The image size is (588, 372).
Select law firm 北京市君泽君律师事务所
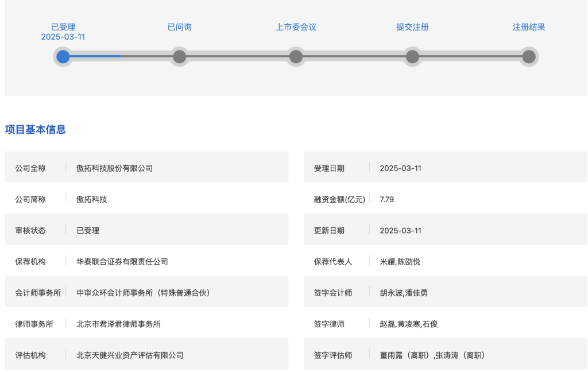pos(119,324)
